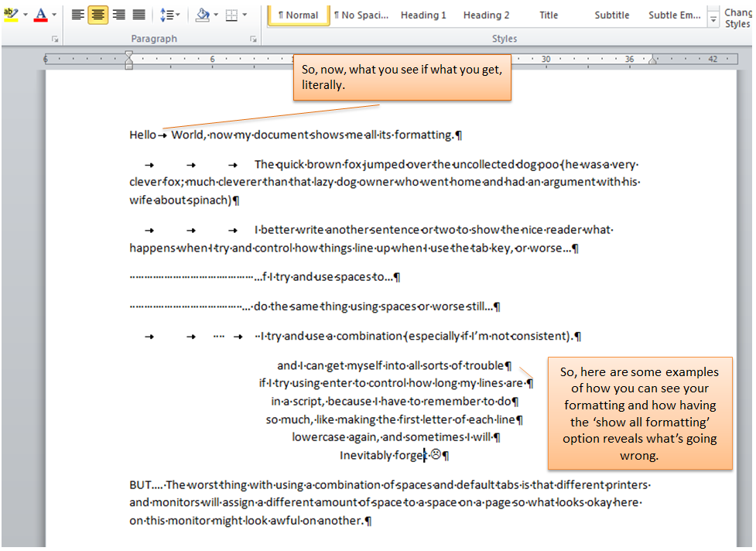Image resolution: width=756 pixels, height=551 pixels.
Task: Click the Line and Paragraph Spacing icon
Action: (x=167, y=14)
